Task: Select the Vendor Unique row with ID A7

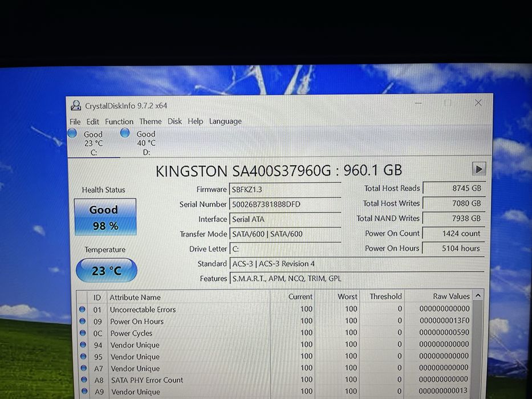Action: click(274, 368)
